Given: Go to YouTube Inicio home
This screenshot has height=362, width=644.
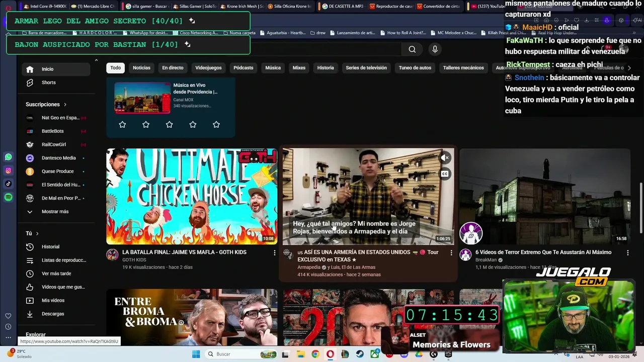Looking at the screenshot, I should click(56, 69).
